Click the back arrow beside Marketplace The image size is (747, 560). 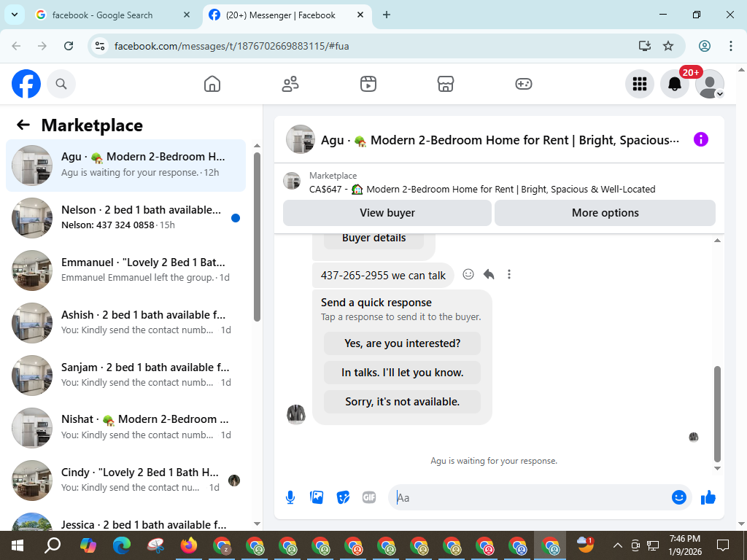pos(23,125)
